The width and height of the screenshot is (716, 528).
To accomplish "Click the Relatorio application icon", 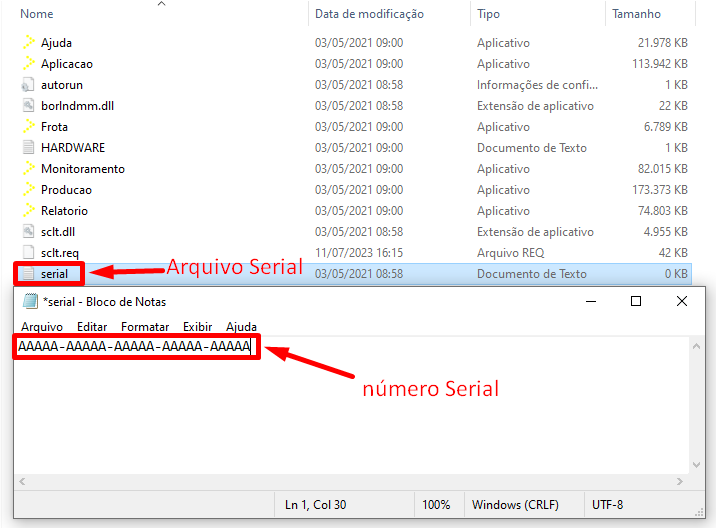I will [x=29, y=211].
